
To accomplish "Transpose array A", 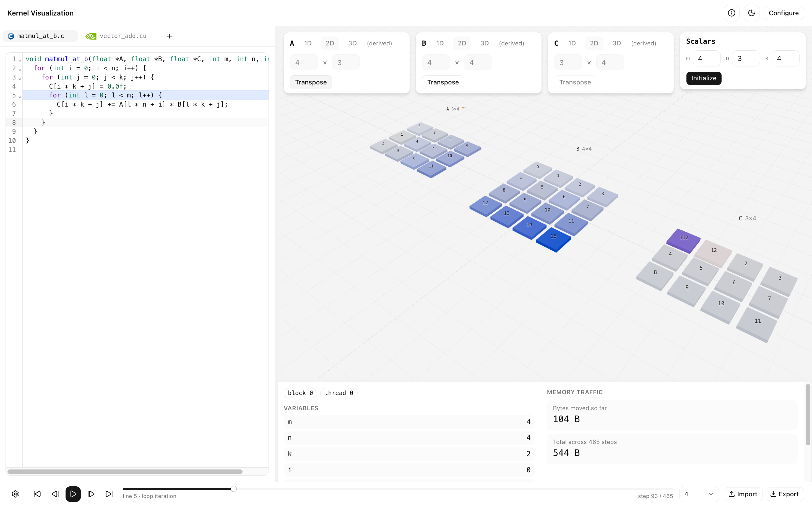I will (311, 82).
